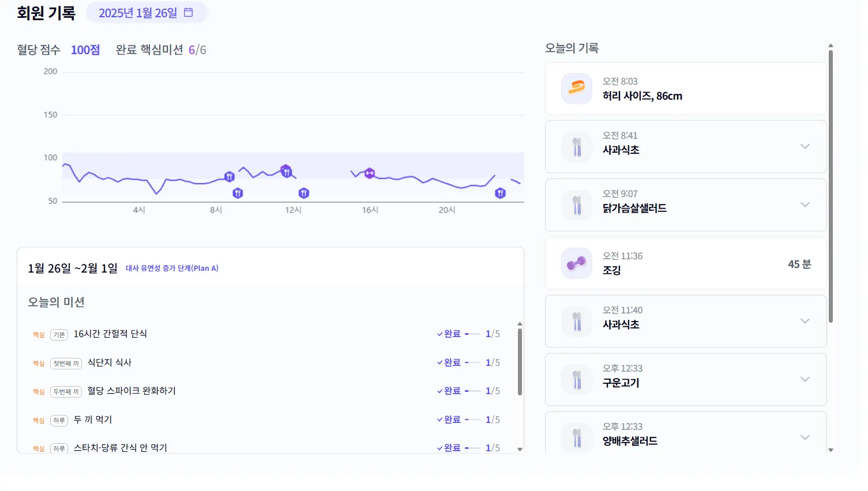The image size is (868, 491).
Task: Click the 오늘의 미션 heading
Action: point(57,302)
